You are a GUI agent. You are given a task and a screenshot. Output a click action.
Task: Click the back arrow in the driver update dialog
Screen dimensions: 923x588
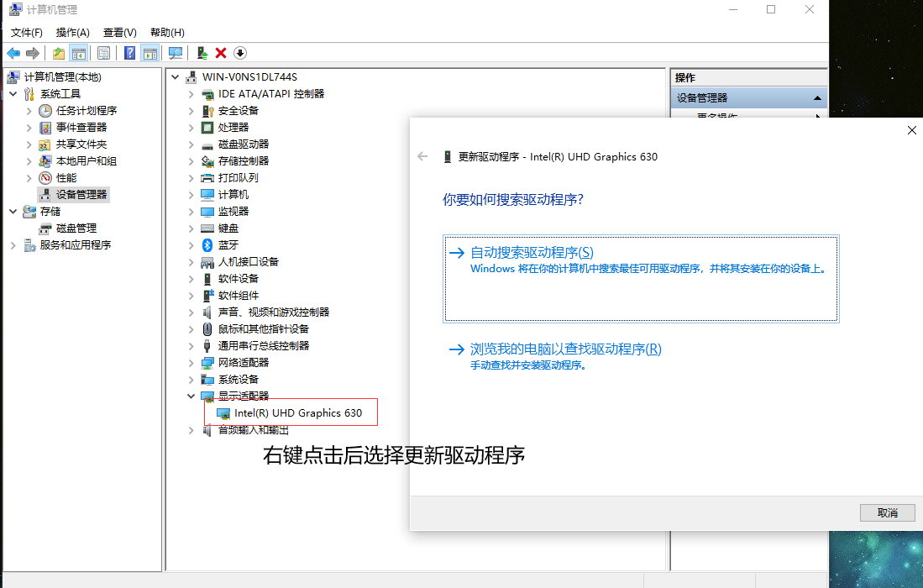click(422, 156)
